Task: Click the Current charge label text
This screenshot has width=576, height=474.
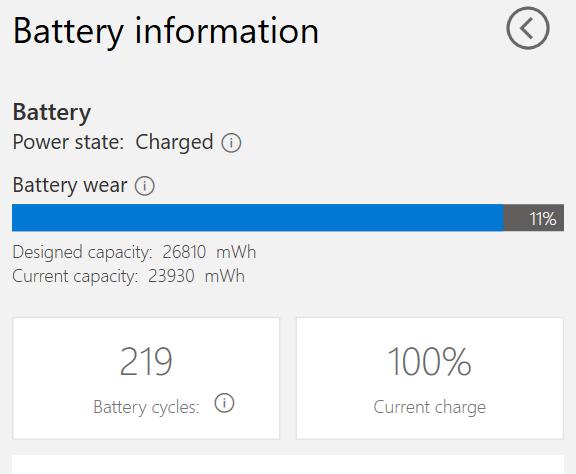Action: (x=429, y=407)
